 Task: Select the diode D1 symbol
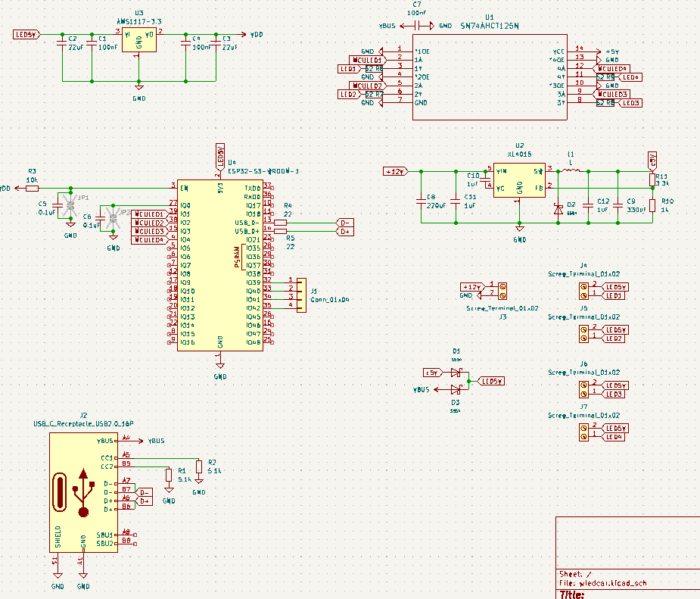(456, 373)
